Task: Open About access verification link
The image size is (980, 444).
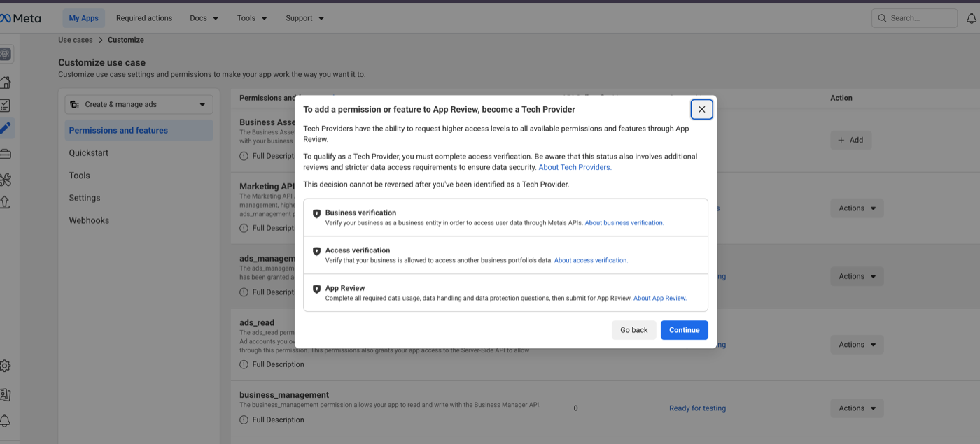Action: click(591, 260)
